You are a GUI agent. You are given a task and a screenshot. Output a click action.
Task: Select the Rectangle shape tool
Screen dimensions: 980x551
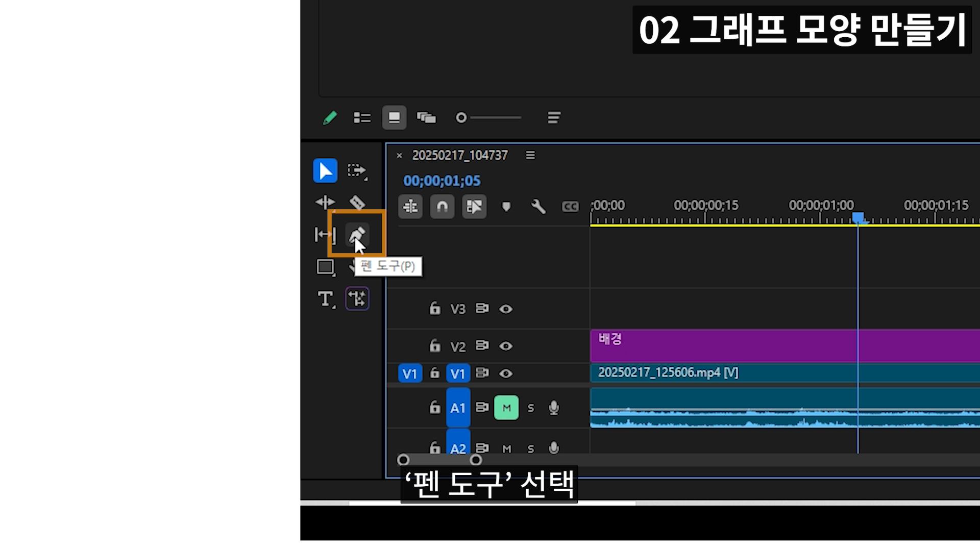(325, 267)
